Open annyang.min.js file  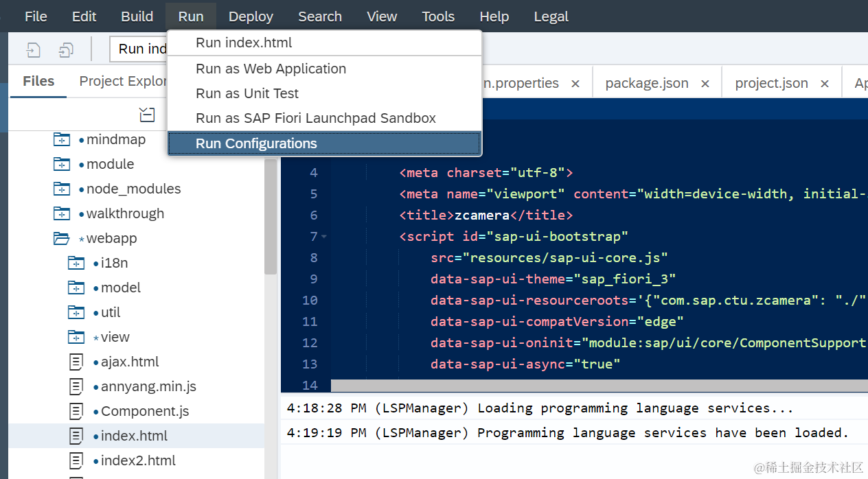(148, 386)
